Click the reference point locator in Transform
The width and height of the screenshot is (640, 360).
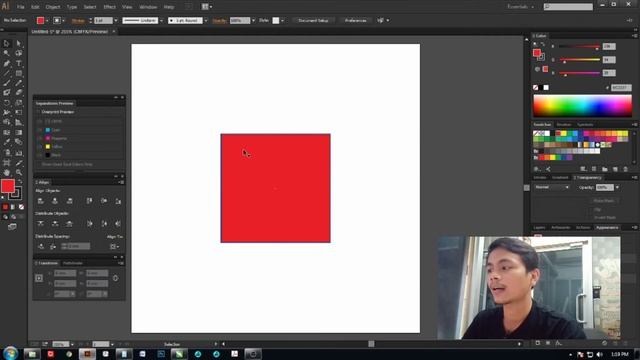click(x=39, y=278)
